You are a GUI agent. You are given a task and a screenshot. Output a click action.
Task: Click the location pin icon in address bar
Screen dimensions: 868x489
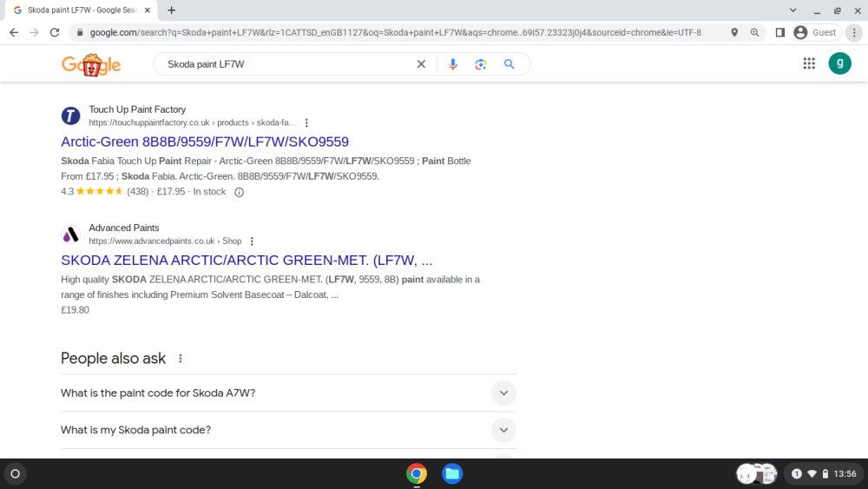point(734,33)
